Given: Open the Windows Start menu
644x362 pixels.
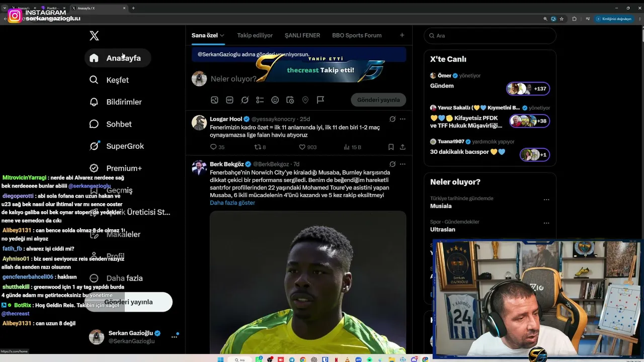Looking at the screenshot, I should (220, 359).
